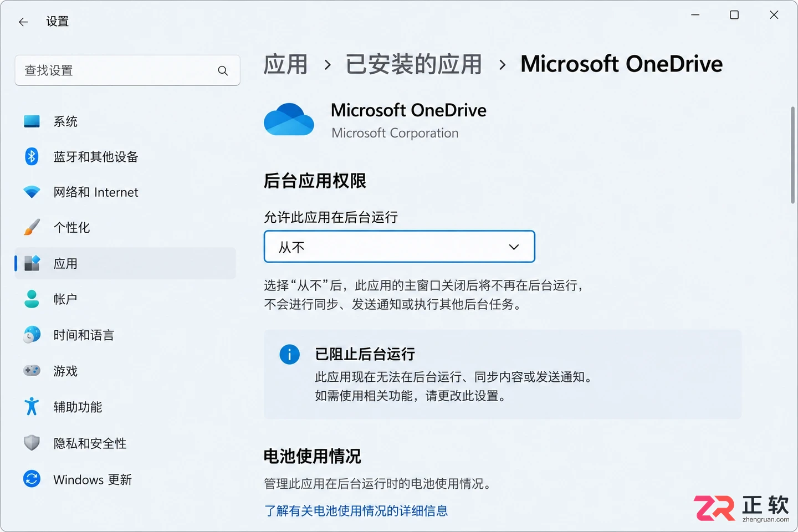Click the search magnifier icon
Viewport: 798px width, 532px height.
223,71
